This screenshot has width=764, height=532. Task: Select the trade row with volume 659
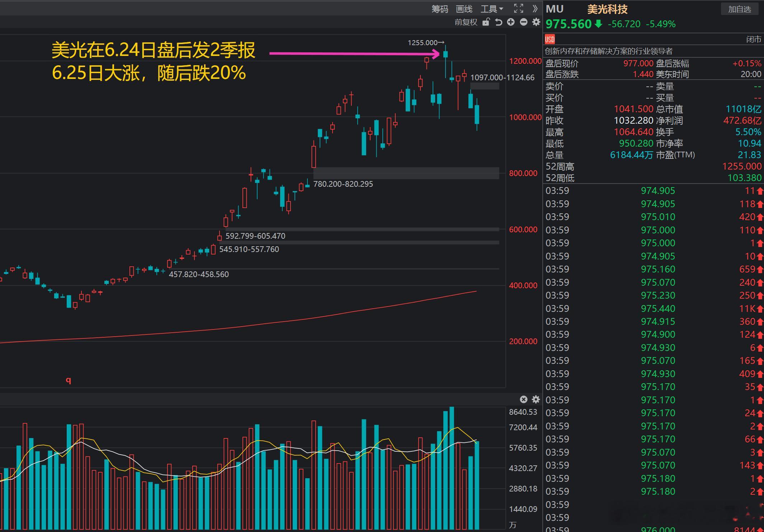[654, 269]
